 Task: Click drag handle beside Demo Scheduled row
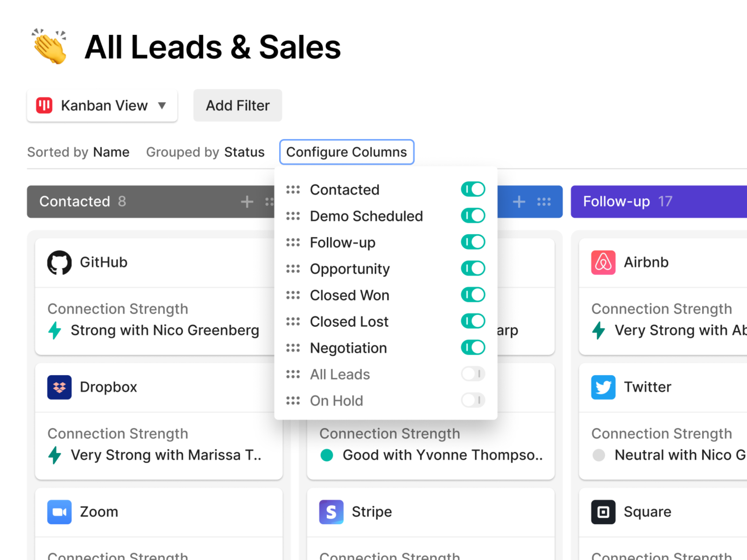[293, 216]
